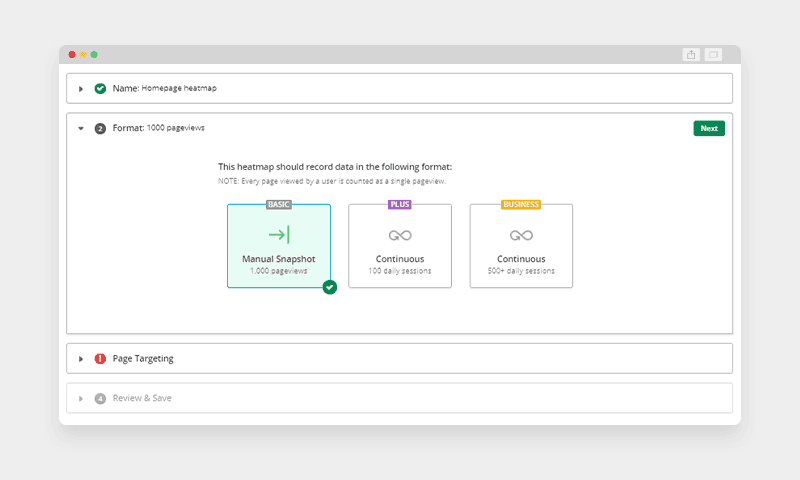Select the Manual Snapshot 1,000 pageviews option

[279, 246]
